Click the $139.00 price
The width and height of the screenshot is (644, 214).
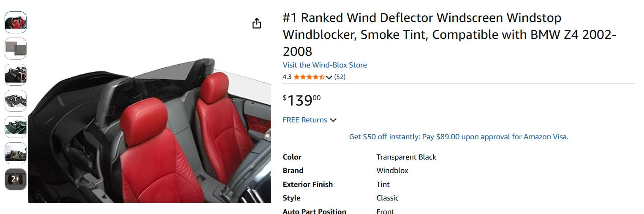302,100
